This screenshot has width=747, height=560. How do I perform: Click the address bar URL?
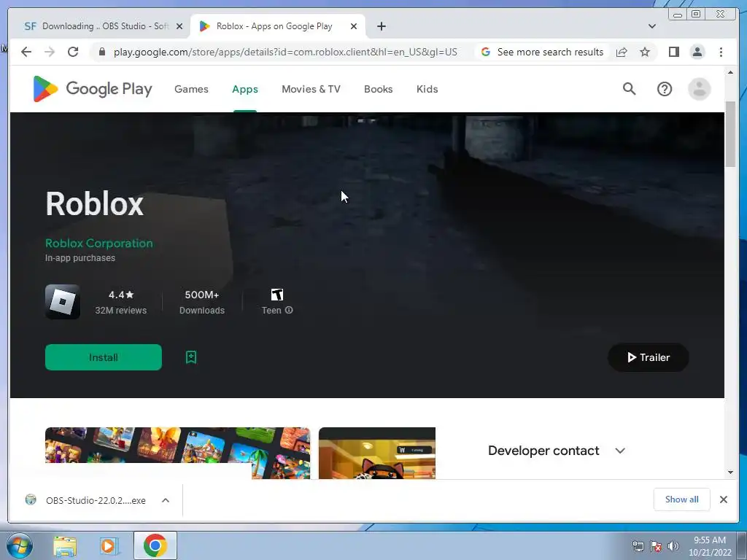pos(285,52)
